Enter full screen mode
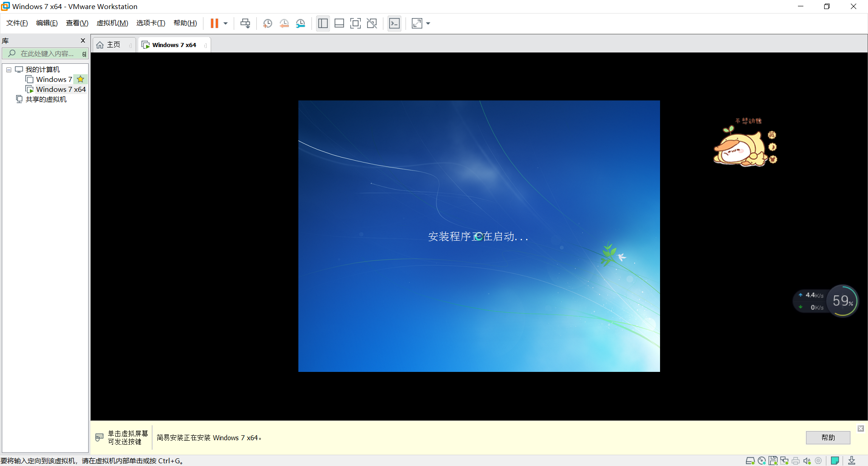This screenshot has height=466, width=868. click(x=356, y=23)
